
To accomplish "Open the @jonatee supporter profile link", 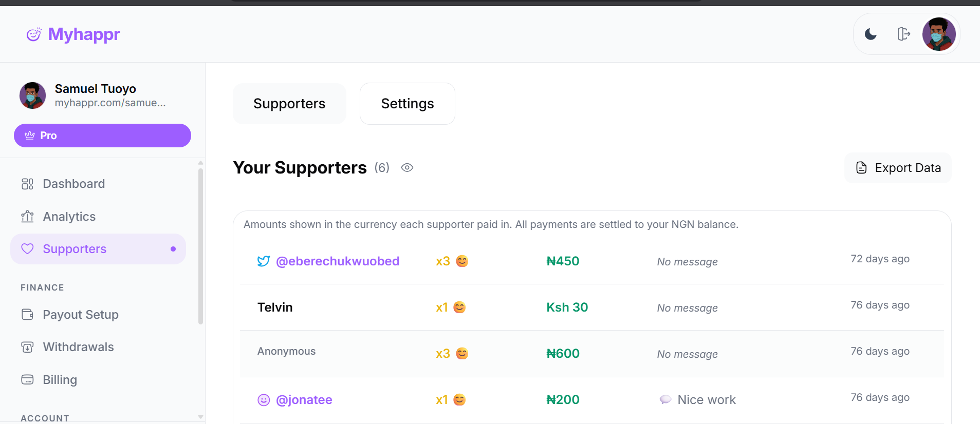I will pyautogui.click(x=304, y=400).
